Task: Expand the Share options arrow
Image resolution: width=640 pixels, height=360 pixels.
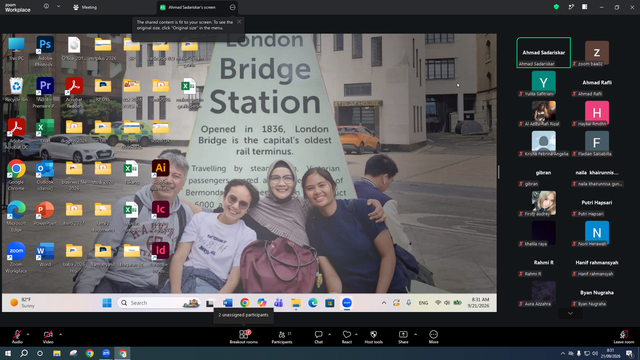Action: point(416,334)
